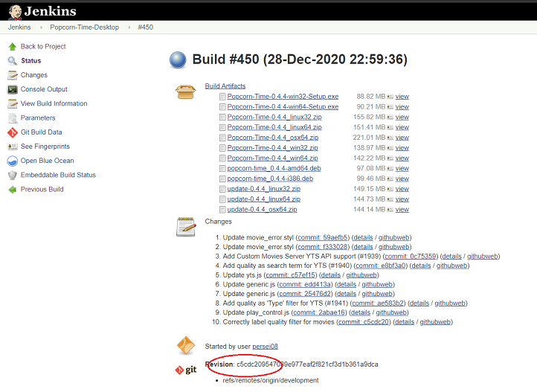The image size is (537, 392).
Task: Open the Jenkins breadcrumb menu arrow
Action: [x=41, y=28]
